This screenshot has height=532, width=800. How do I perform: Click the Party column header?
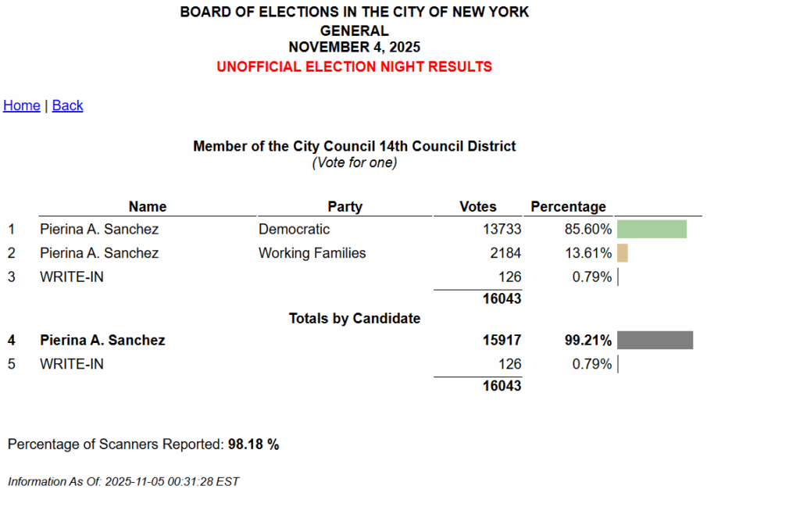pyautogui.click(x=345, y=206)
